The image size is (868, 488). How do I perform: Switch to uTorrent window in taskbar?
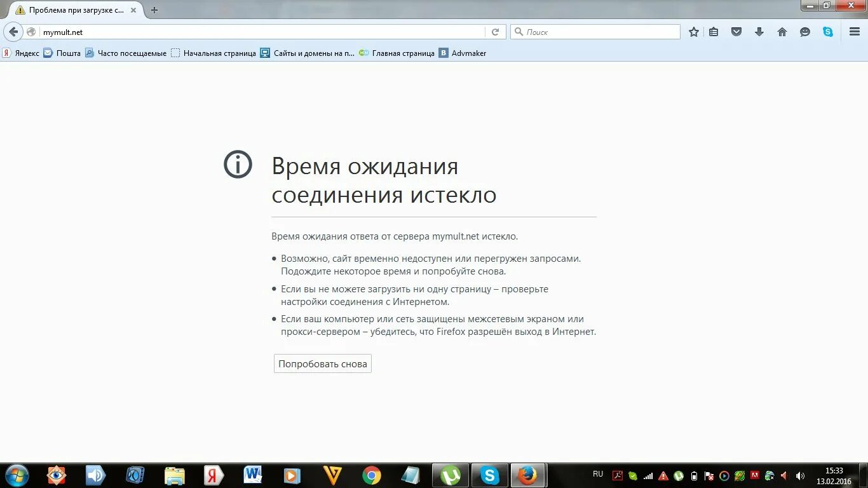(451, 475)
